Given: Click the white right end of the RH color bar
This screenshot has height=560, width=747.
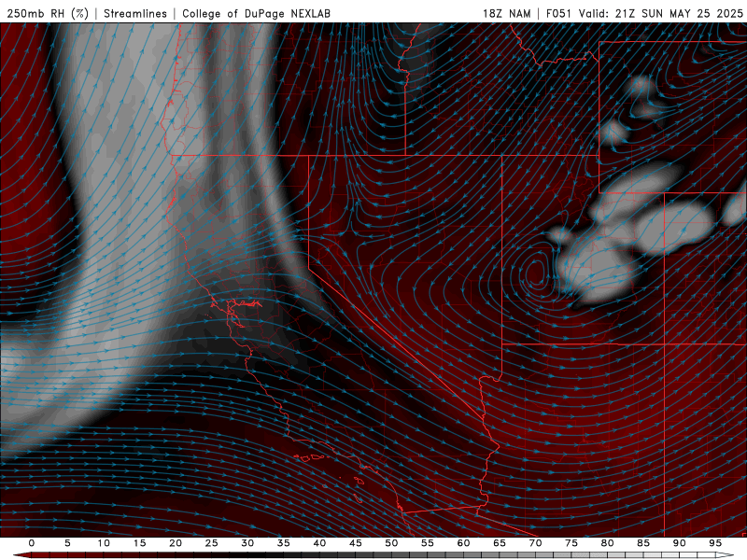Looking at the screenshot, I should coord(722,555).
